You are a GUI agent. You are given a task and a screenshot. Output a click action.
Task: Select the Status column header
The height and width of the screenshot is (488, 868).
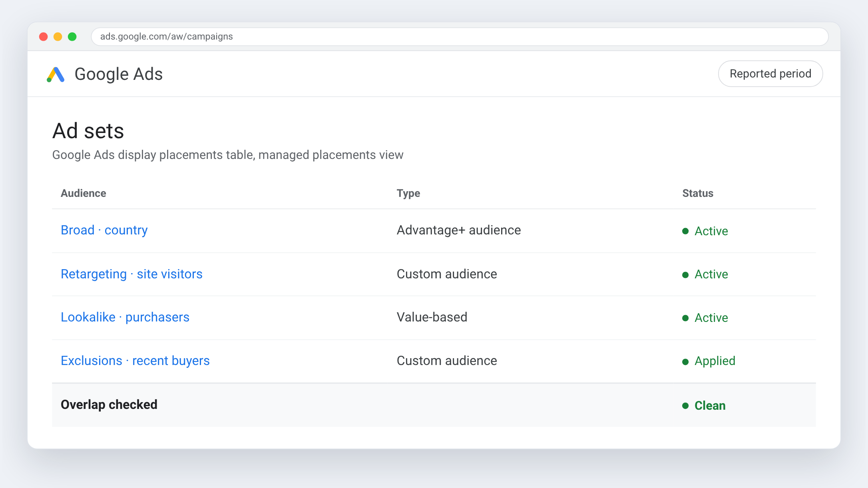click(698, 193)
